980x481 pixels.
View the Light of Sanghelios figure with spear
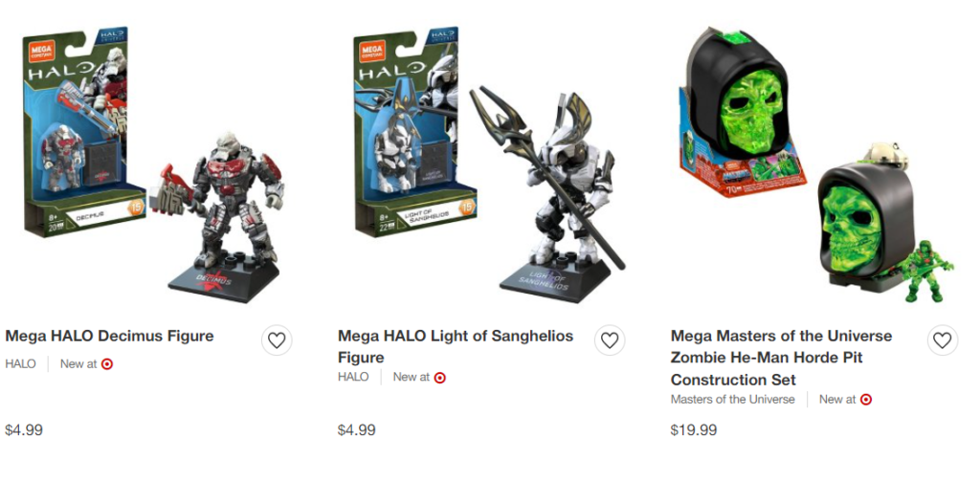click(x=548, y=195)
